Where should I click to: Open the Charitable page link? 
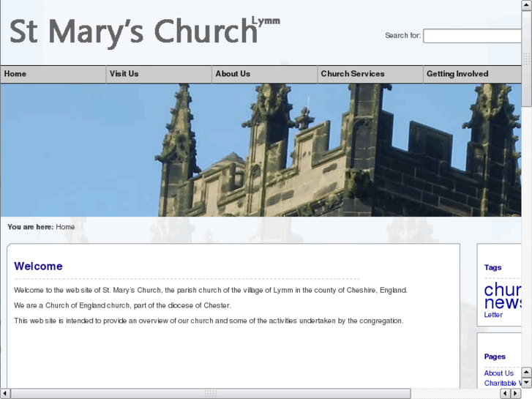point(503,383)
